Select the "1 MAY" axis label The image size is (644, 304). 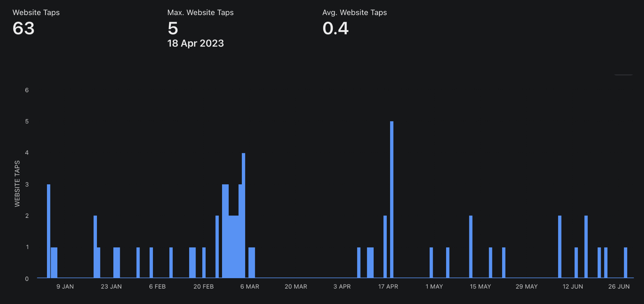(x=434, y=287)
